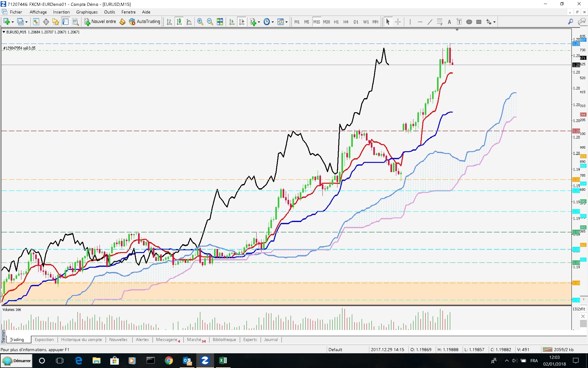Toggle the Data Window panel
Viewport: 588px width, 368px height.
(46, 22)
